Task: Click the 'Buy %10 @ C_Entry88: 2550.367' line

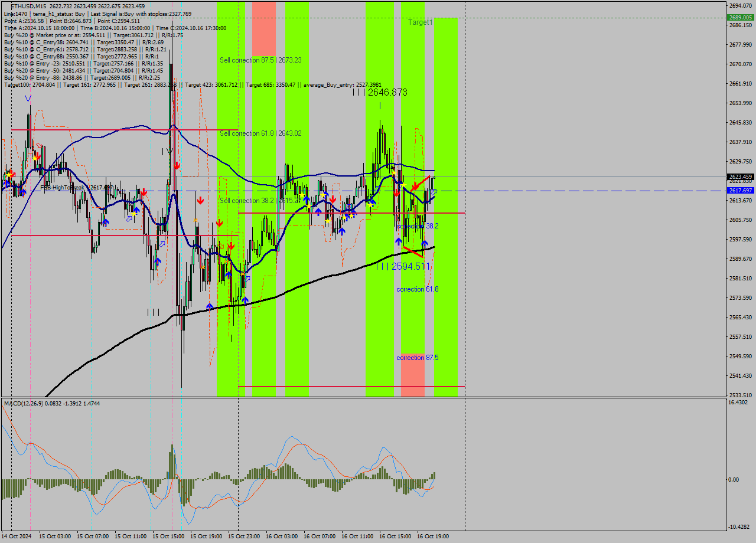Action: click(x=81, y=56)
